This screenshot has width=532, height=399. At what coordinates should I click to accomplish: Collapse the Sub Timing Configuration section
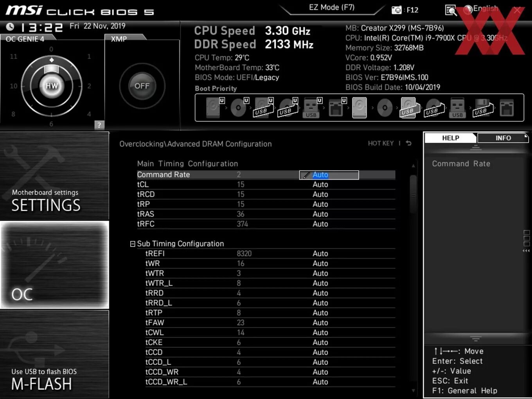point(133,244)
